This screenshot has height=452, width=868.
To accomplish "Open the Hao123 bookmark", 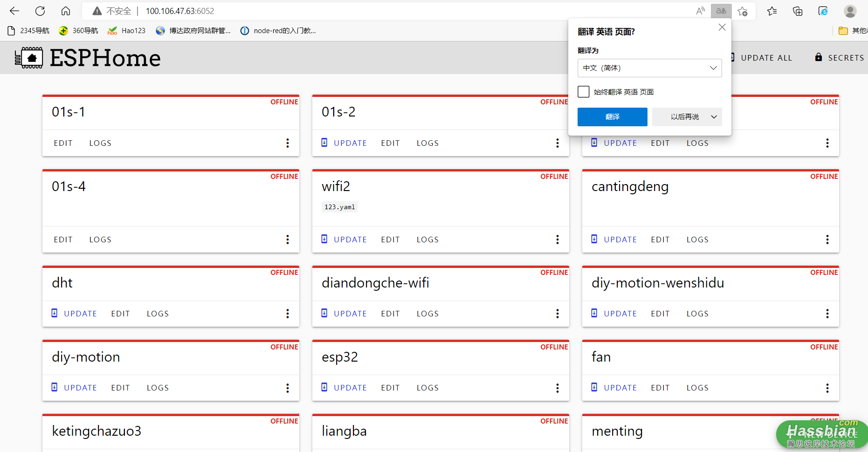I will [x=127, y=31].
